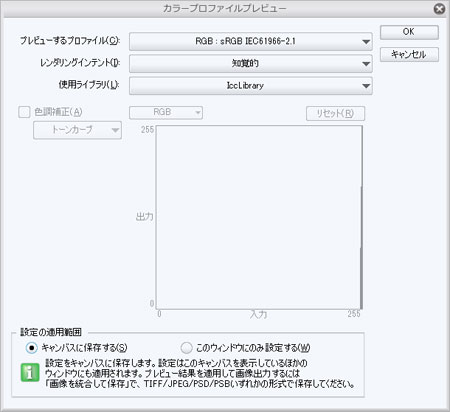This screenshot has height=412, width=450.
Task: Select キャンバスに保存する radio button
Action: 32,348
